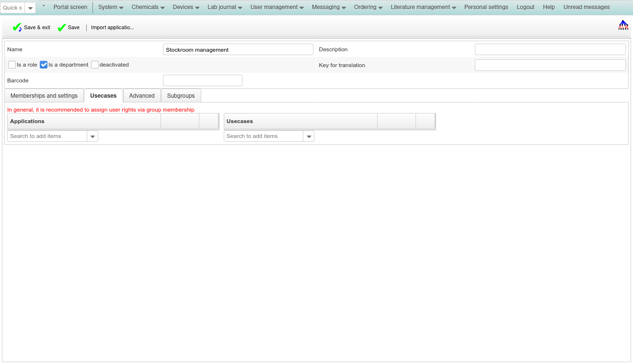Image resolution: width=633 pixels, height=364 pixels.
Task: Click the Barcode input field
Action: tap(202, 80)
